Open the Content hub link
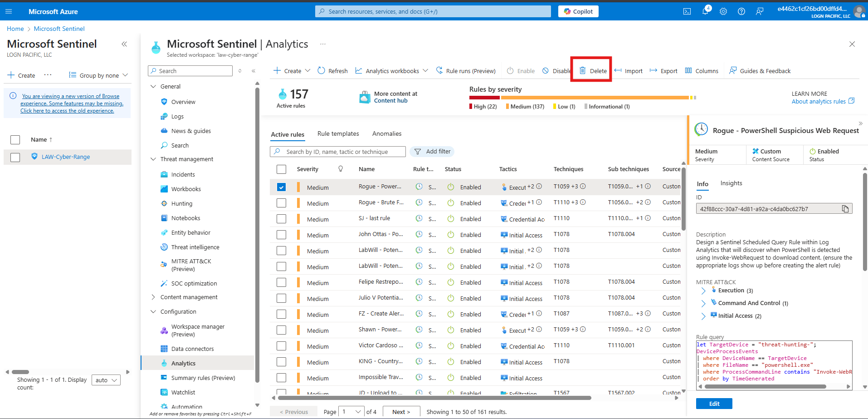868x419 pixels. (x=390, y=100)
